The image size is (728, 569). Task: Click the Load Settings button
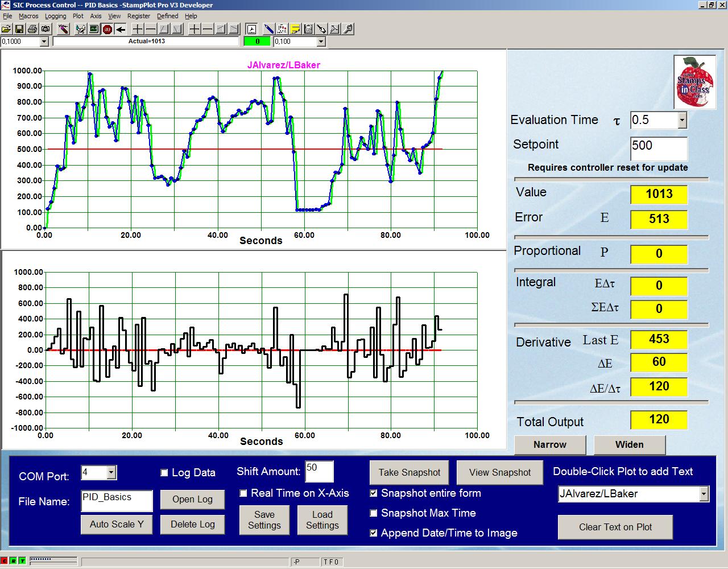click(x=322, y=519)
